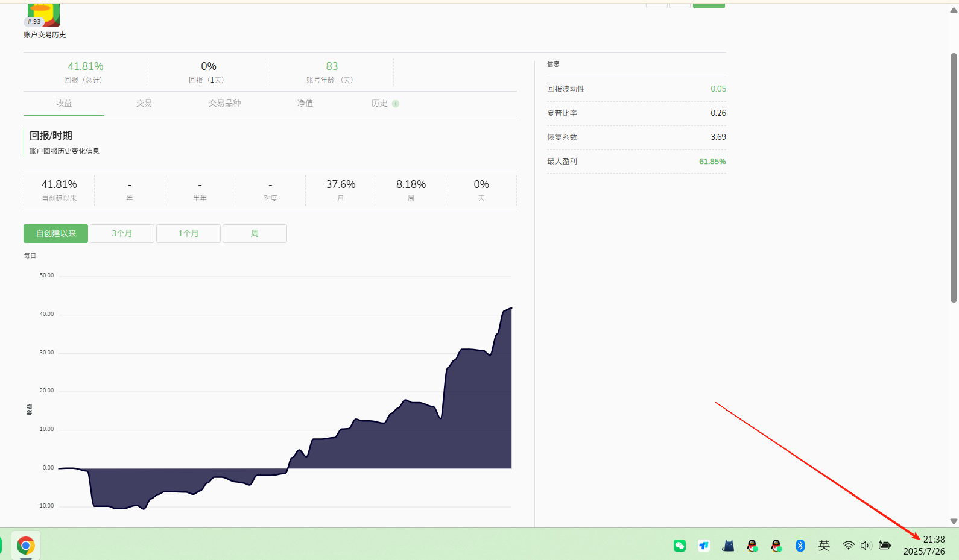Open WeChat tray icon

tap(680, 546)
